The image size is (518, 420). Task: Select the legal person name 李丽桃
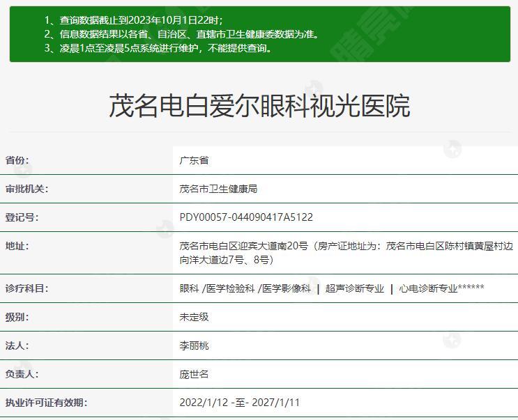coord(194,345)
